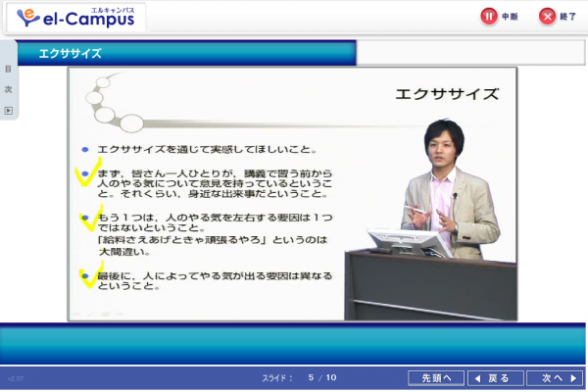588x392 pixels.
Task: Click the v2.07 version label
Action: coord(15,378)
